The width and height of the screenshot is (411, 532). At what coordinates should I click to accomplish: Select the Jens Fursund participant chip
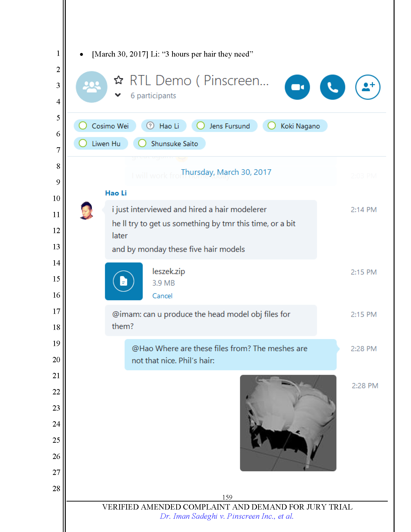click(x=224, y=126)
